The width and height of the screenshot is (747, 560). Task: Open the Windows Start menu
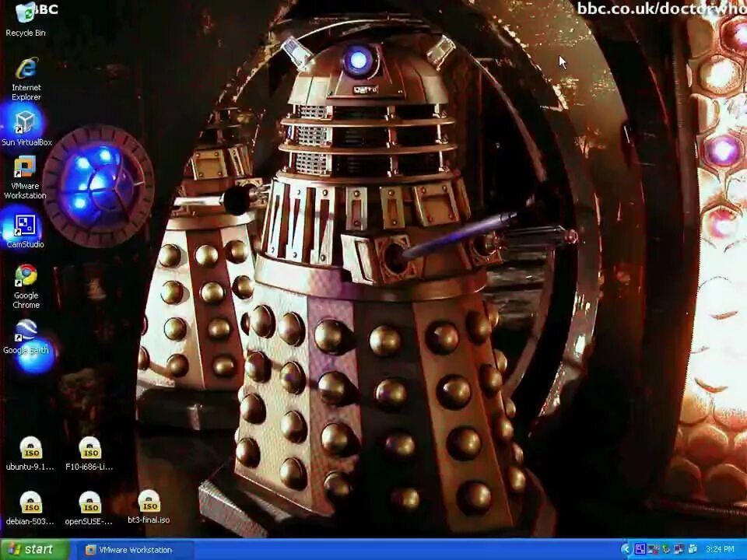[34, 550]
